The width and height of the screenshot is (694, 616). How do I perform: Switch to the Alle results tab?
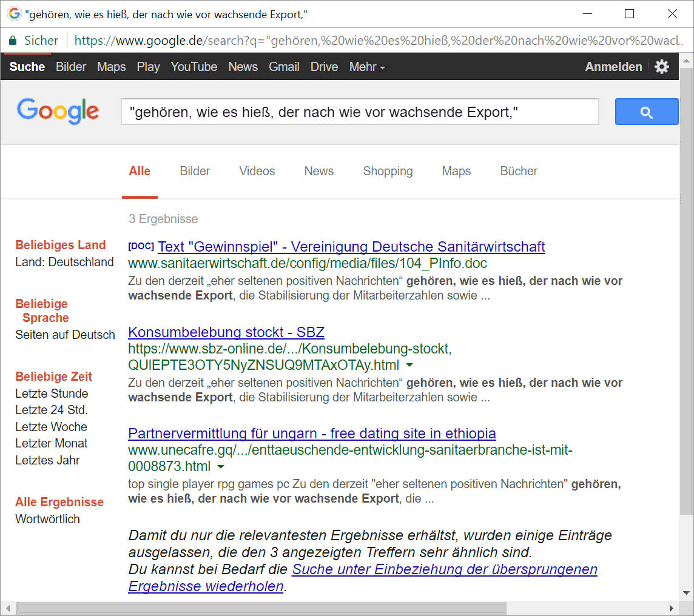click(140, 171)
